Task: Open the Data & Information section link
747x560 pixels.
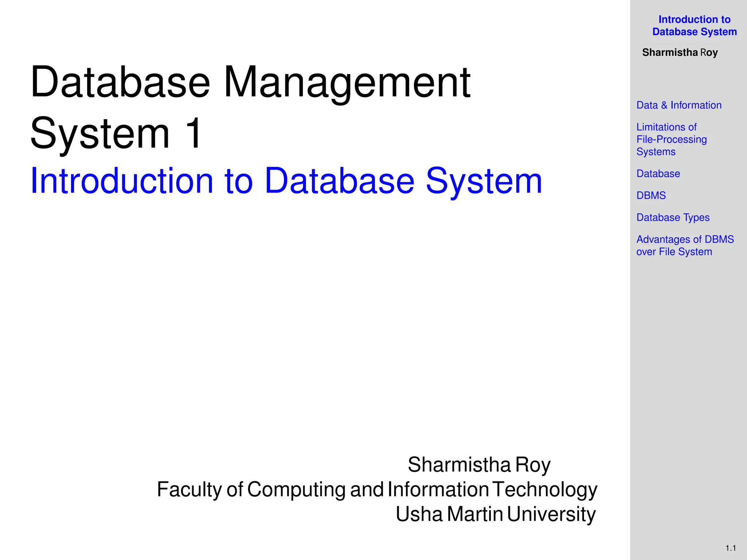Action: tap(679, 105)
